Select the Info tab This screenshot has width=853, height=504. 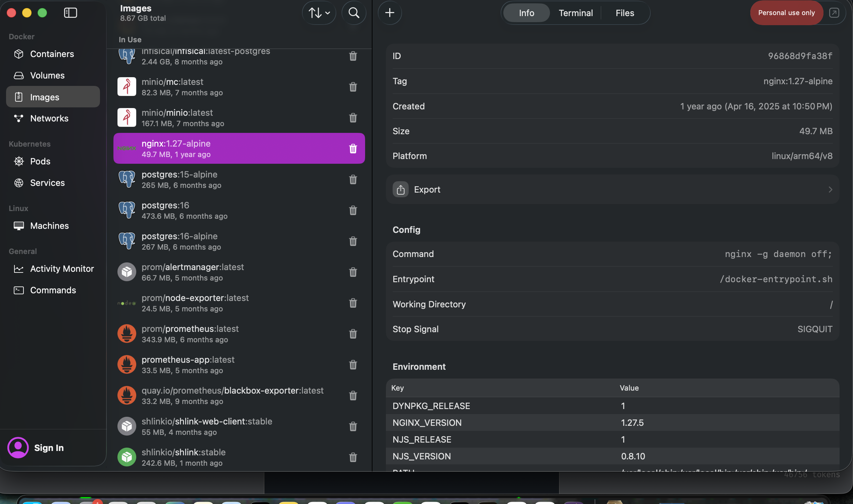pos(526,13)
